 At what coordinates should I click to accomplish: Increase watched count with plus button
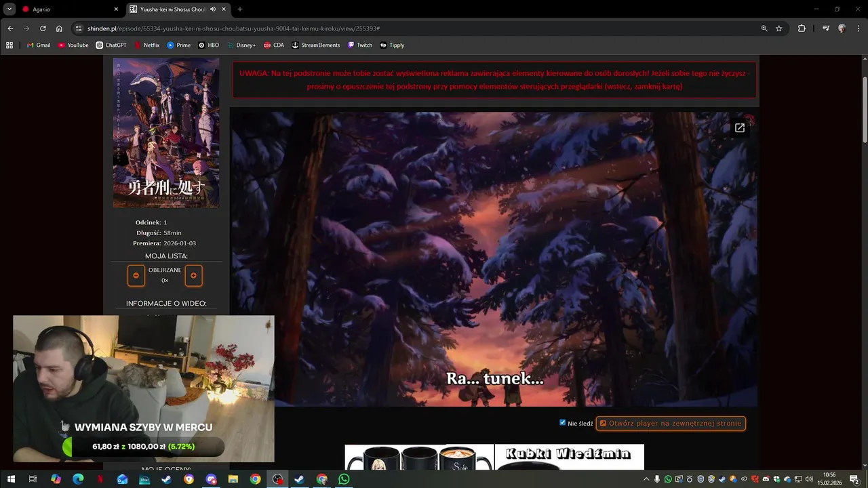click(x=193, y=275)
